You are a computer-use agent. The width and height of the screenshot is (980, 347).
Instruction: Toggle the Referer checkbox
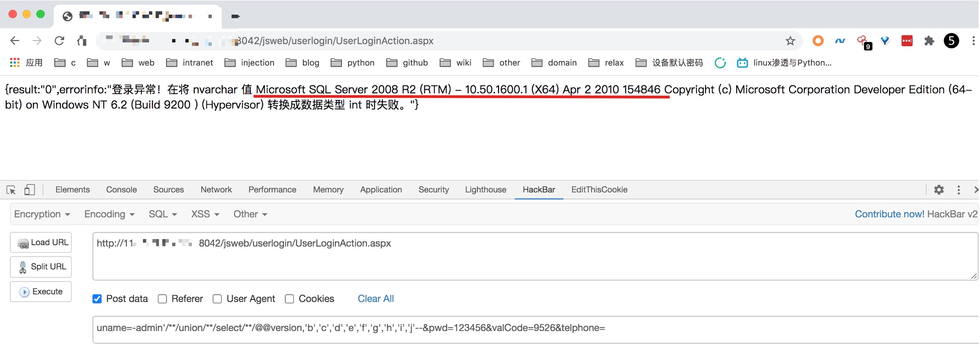[x=162, y=299]
